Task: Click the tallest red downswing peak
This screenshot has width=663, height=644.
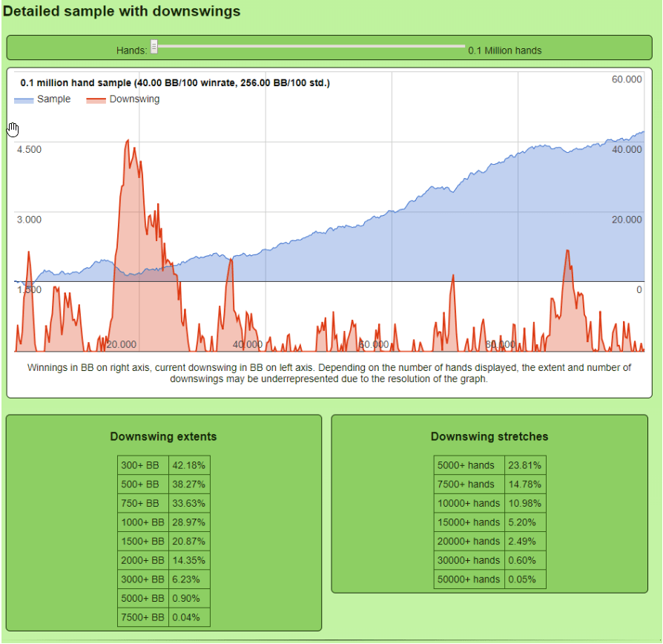Action: click(x=128, y=141)
